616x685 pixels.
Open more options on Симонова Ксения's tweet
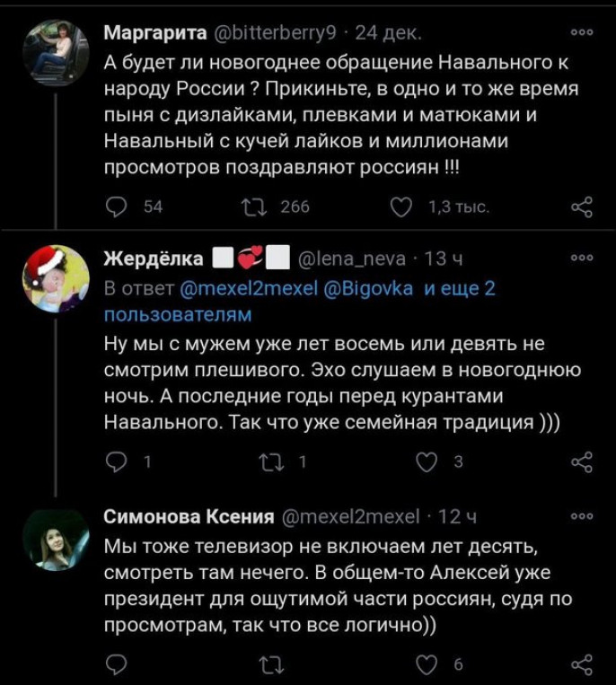tap(582, 515)
